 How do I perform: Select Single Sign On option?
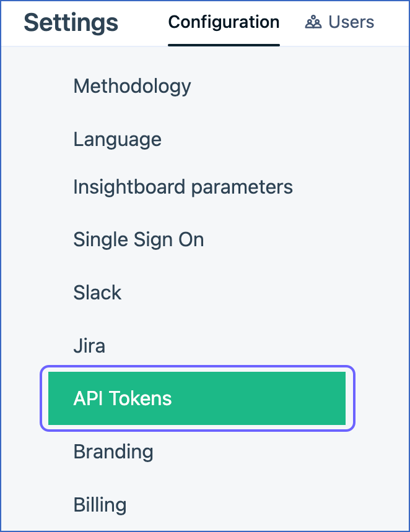pyautogui.click(x=138, y=239)
